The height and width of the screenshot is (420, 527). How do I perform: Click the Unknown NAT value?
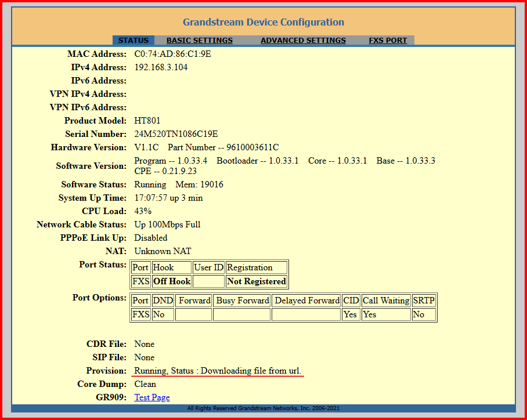point(163,251)
